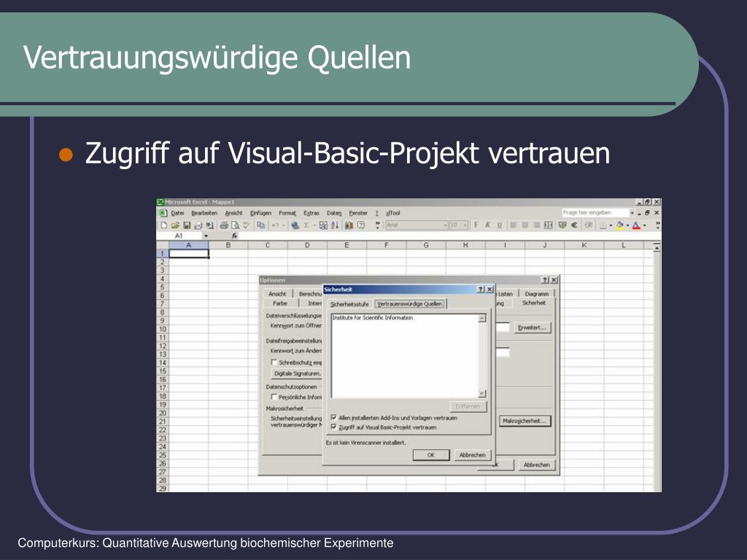Click the Center alignment icon
Screen dimensions: 747x560
tap(525, 225)
